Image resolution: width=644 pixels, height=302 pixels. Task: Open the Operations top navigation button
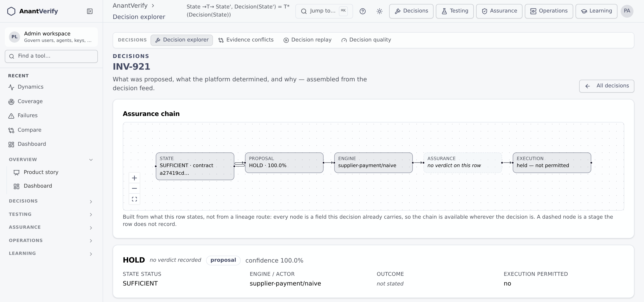click(549, 11)
